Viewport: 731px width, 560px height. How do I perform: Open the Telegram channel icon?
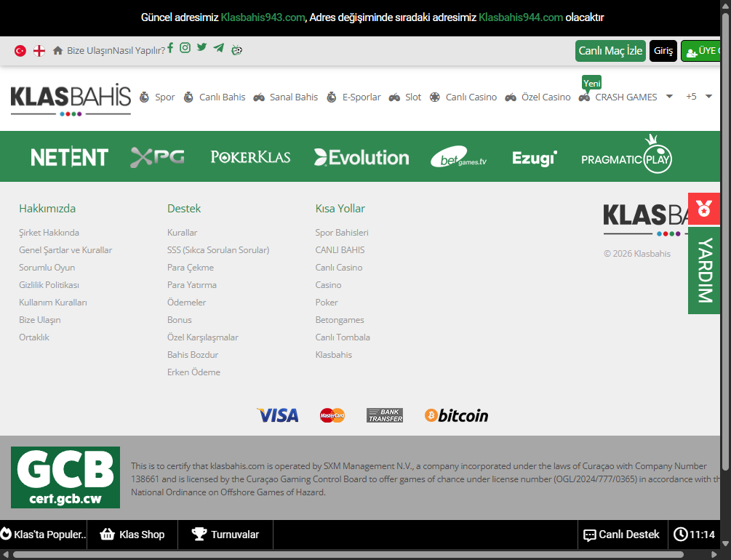(x=219, y=47)
